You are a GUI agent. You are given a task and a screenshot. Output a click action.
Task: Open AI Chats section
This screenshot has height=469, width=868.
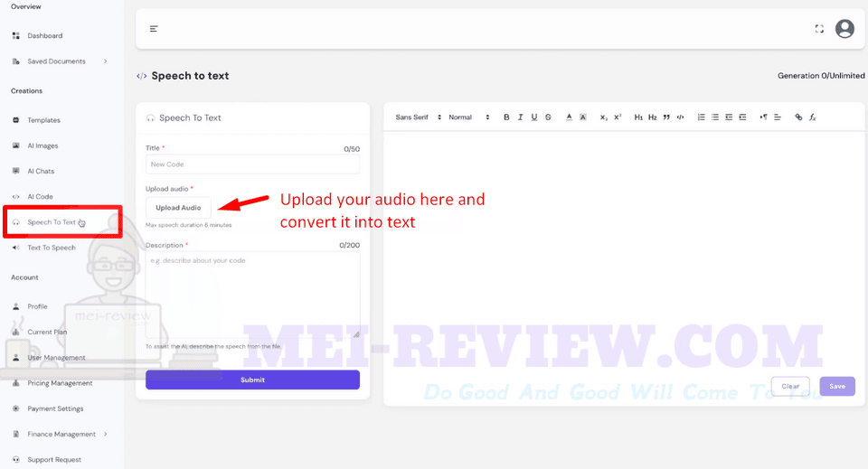click(x=41, y=172)
